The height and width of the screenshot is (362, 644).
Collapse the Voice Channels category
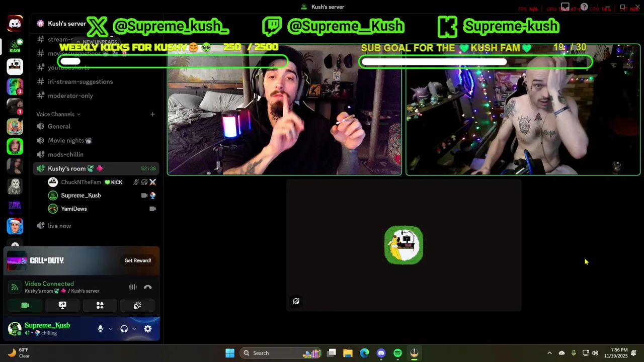(x=58, y=114)
